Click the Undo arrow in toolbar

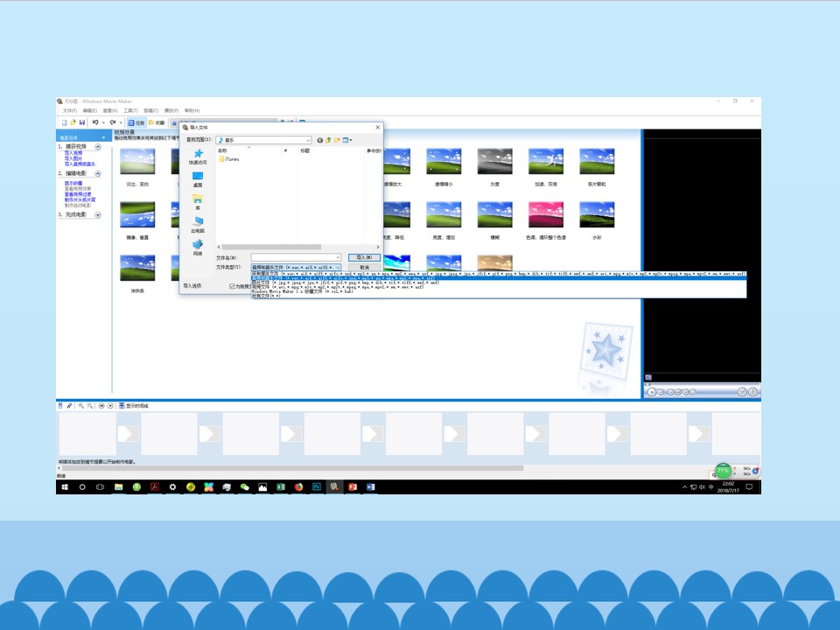[x=95, y=122]
